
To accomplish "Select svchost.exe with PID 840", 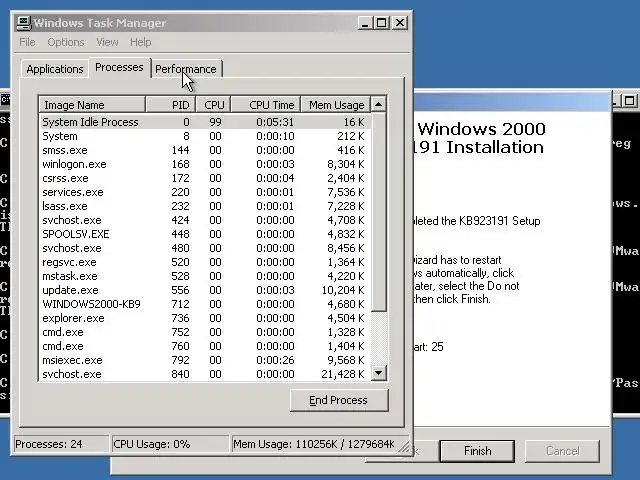I will 205,374.
